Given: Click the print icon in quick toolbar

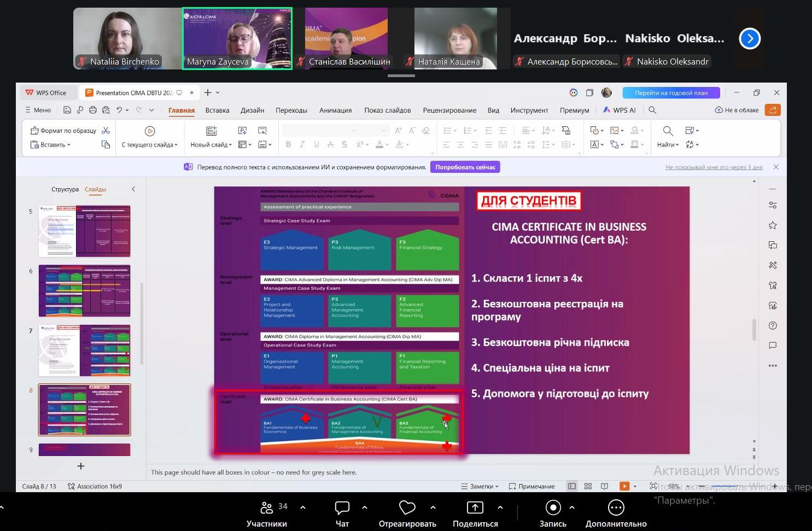Looking at the screenshot, I should click(93, 110).
